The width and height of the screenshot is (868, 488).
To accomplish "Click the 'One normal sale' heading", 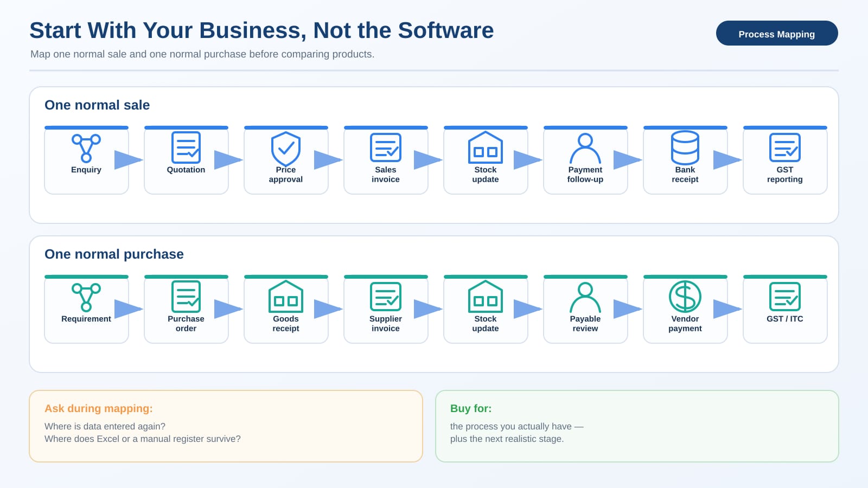I will tap(97, 105).
